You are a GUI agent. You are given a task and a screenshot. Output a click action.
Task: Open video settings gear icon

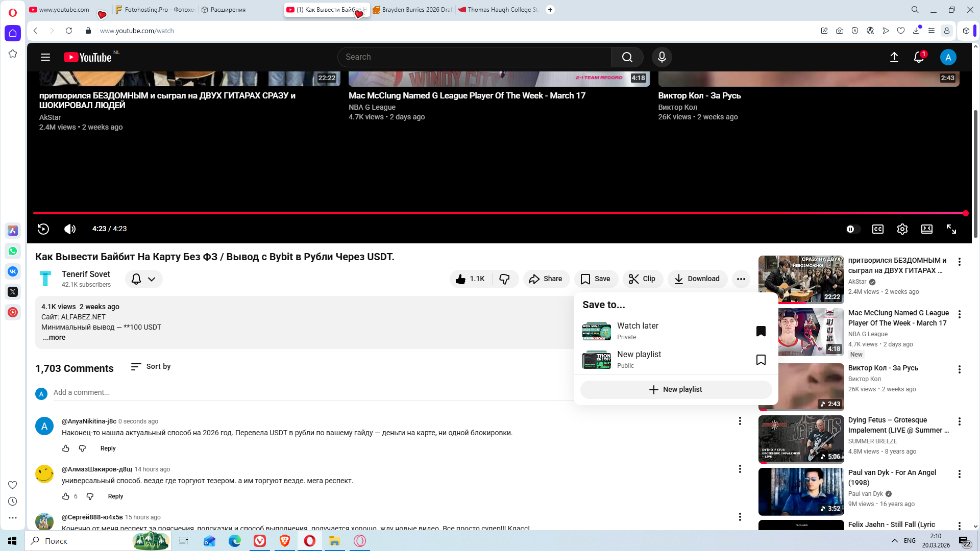(x=902, y=229)
